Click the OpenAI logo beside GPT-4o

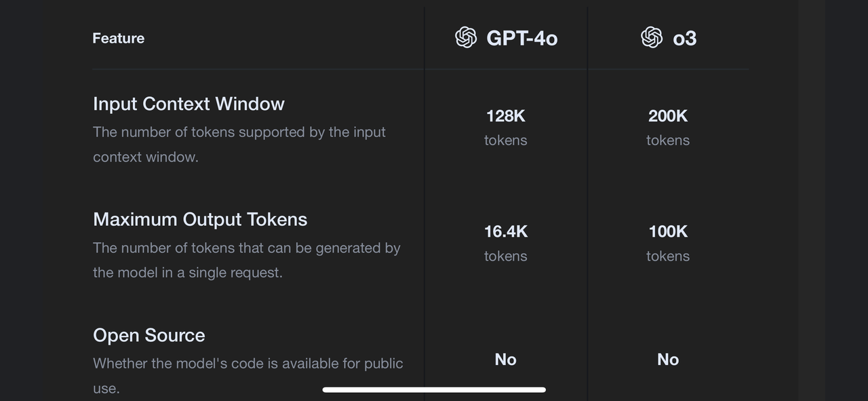tap(466, 37)
